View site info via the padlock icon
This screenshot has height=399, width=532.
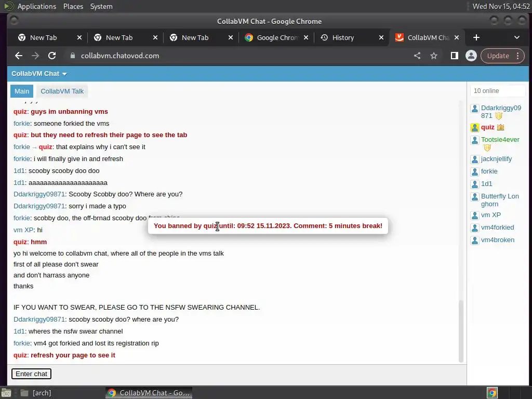click(x=72, y=56)
